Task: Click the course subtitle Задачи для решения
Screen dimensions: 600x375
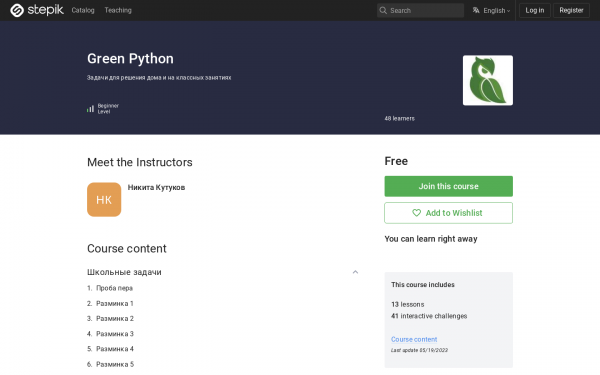Action: point(159,78)
